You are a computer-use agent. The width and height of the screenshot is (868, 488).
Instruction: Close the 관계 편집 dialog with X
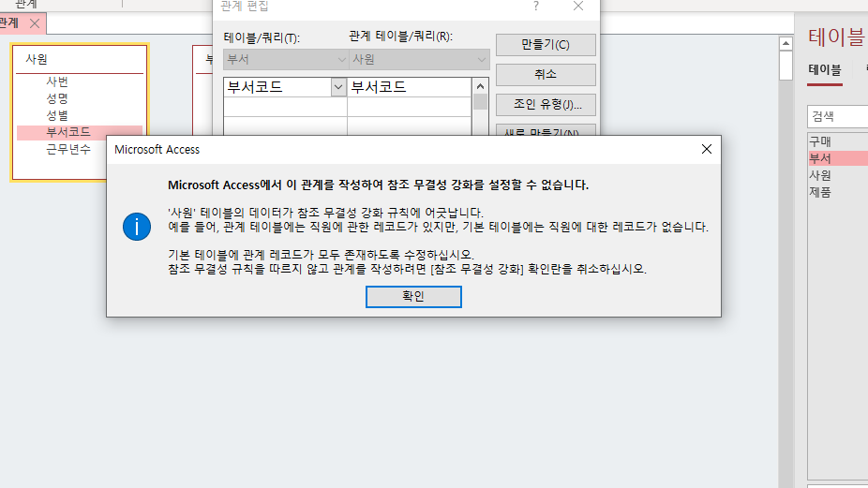(x=578, y=7)
